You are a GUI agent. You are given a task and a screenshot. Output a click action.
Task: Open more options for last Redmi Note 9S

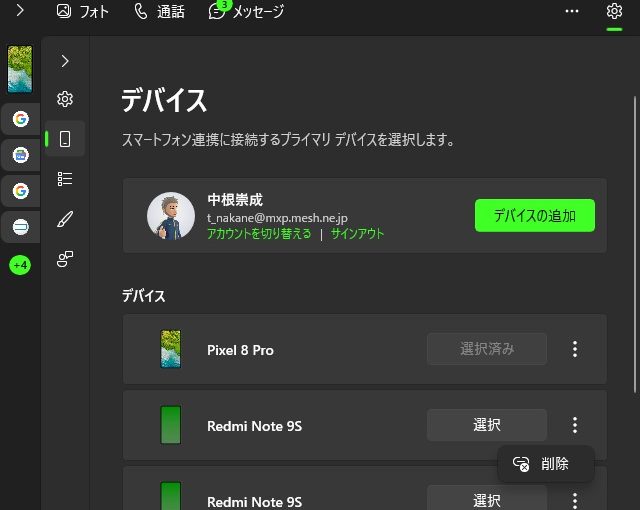[575, 500]
